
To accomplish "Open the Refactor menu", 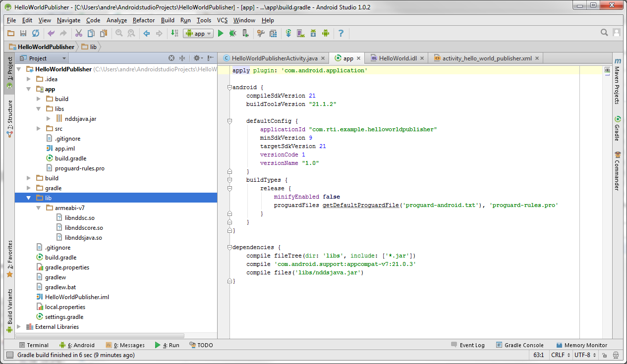I will [144, 20].
